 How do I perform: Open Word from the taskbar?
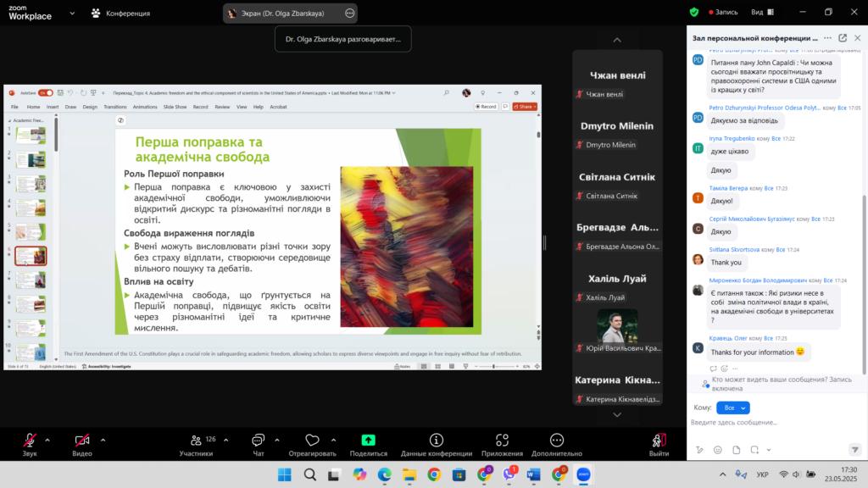[x=534, y=474]
